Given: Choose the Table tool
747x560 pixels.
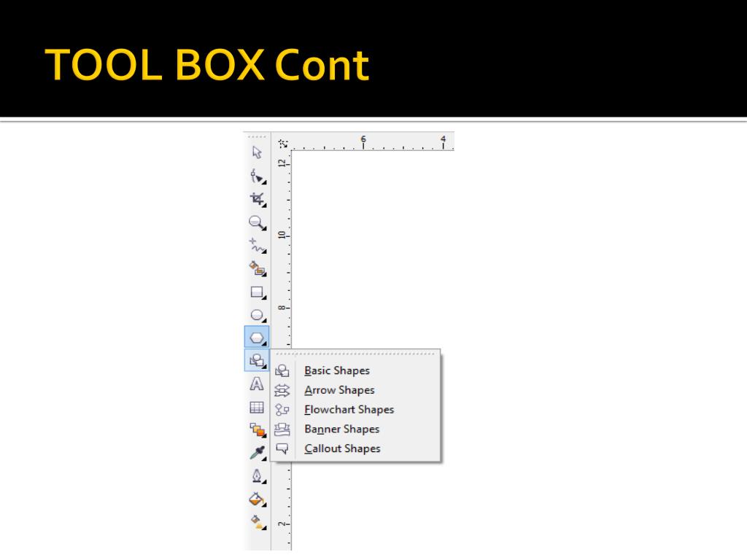Looking at the screenshot, I should coord(257,407).
